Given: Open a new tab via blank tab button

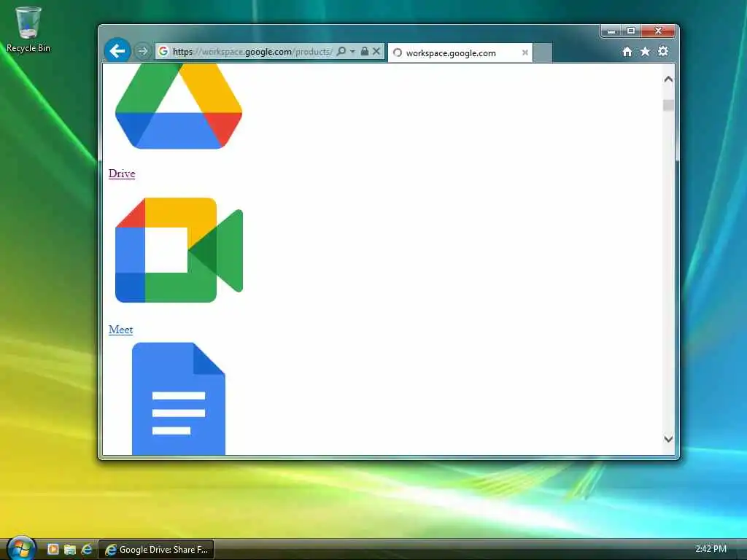Looking at the screenshot, I should point(543,52).
